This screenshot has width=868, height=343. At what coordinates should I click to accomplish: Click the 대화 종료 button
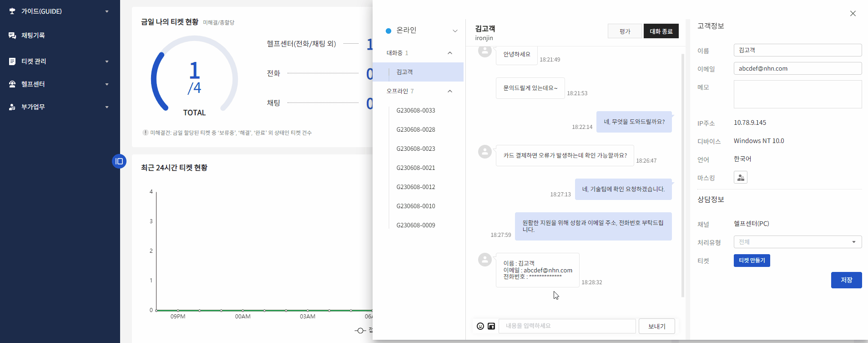[x=661, y=31]
